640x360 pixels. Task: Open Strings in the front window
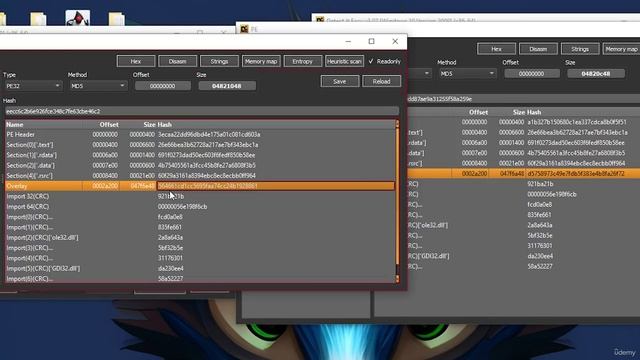coord(219,61)
